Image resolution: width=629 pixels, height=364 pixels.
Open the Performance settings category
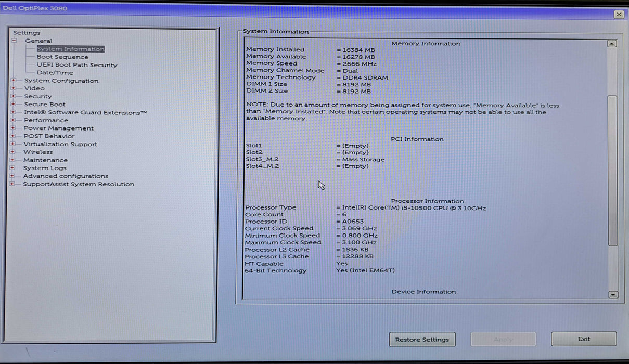(46, 120)
